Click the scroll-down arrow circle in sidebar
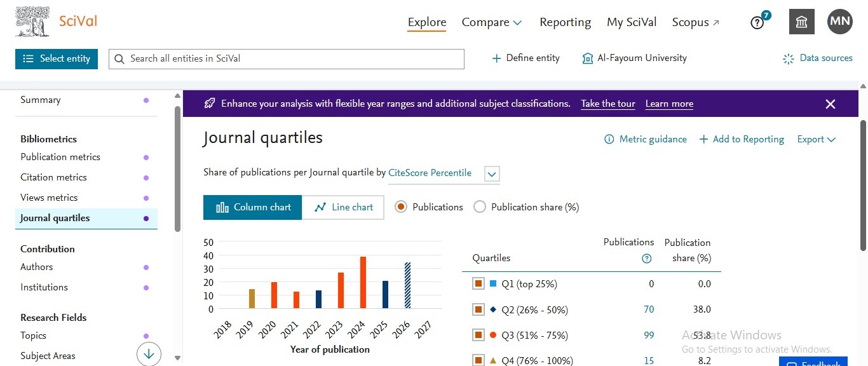868x366 pixels. pyautogui.click(x=149, y=353)
